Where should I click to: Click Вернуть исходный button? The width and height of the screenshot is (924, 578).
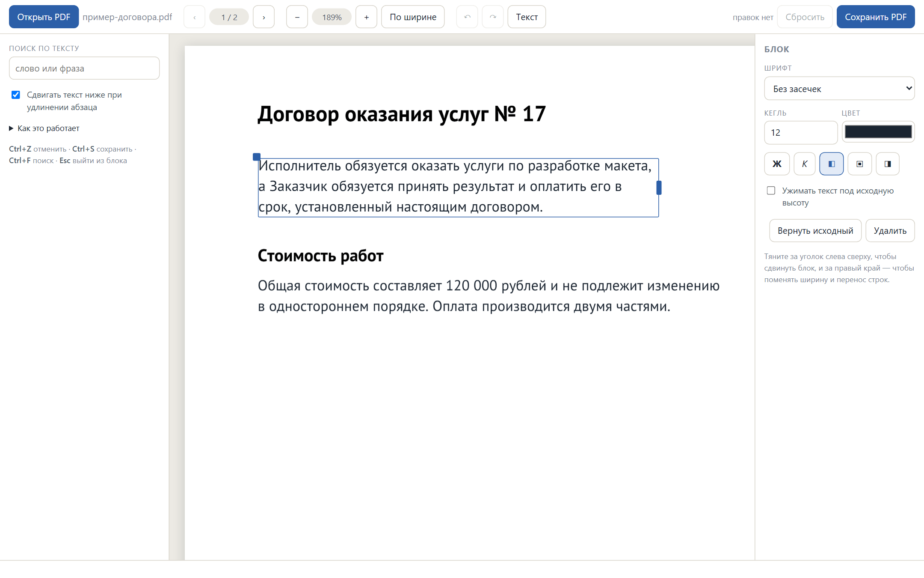[815, 231]
